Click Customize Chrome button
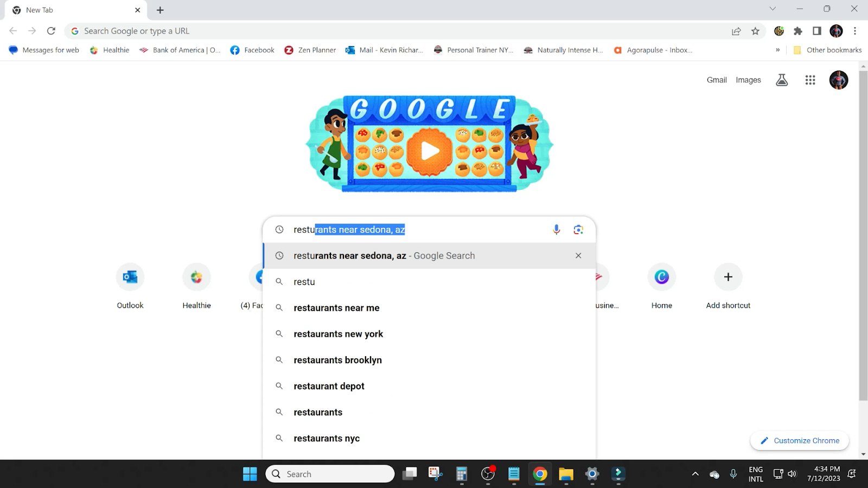 (x=800, y=441)
